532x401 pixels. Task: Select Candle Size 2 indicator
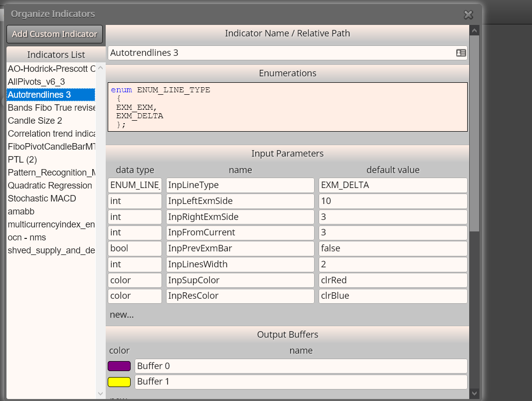point(51,120)
